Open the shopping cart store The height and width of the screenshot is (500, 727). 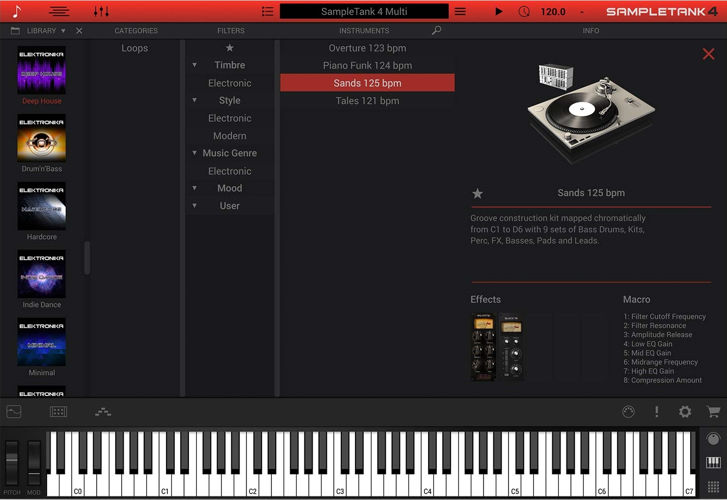(x=713, y=411)
